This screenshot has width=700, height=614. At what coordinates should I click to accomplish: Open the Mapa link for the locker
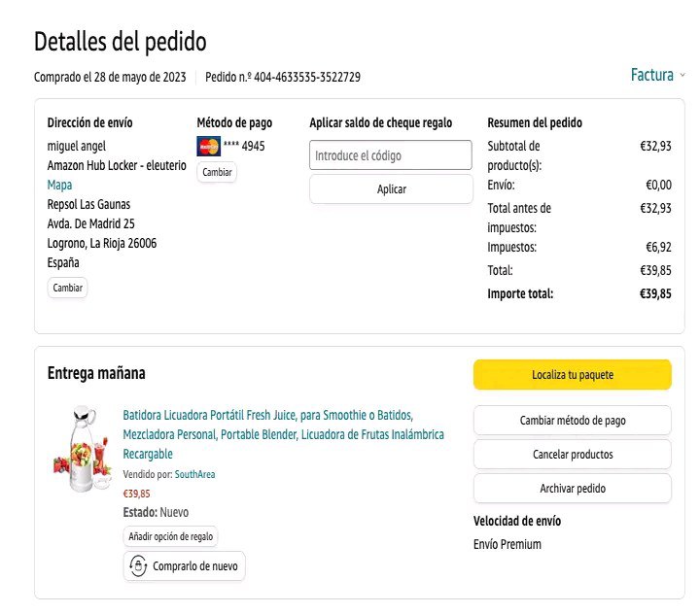[x=59, y=185]
